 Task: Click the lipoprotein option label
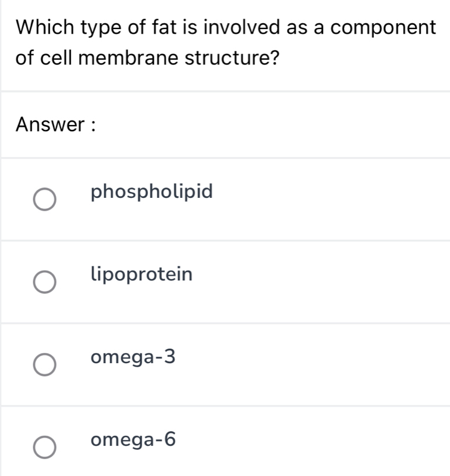click(142, 274)
